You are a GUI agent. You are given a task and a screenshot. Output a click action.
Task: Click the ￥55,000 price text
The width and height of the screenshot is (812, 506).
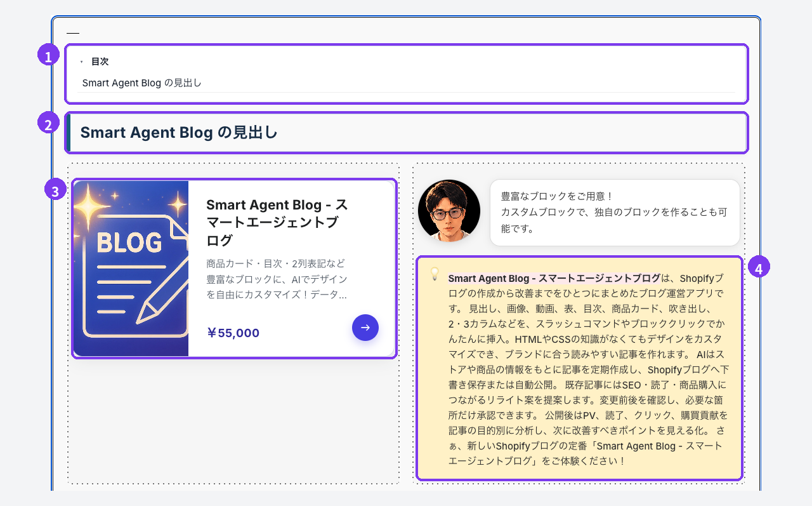click(233, 333)
